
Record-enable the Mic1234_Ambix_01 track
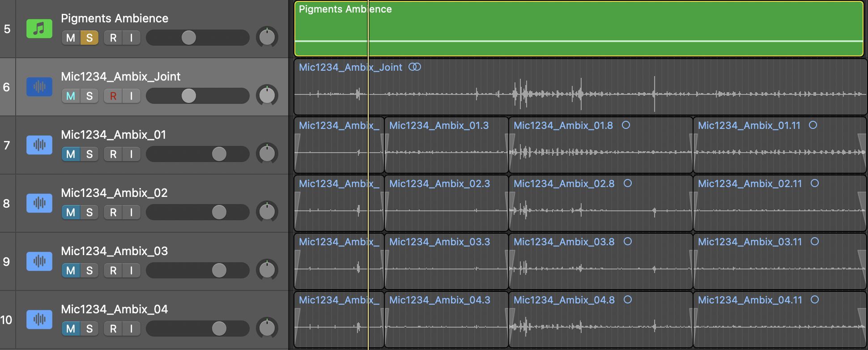tap(113, 154)
